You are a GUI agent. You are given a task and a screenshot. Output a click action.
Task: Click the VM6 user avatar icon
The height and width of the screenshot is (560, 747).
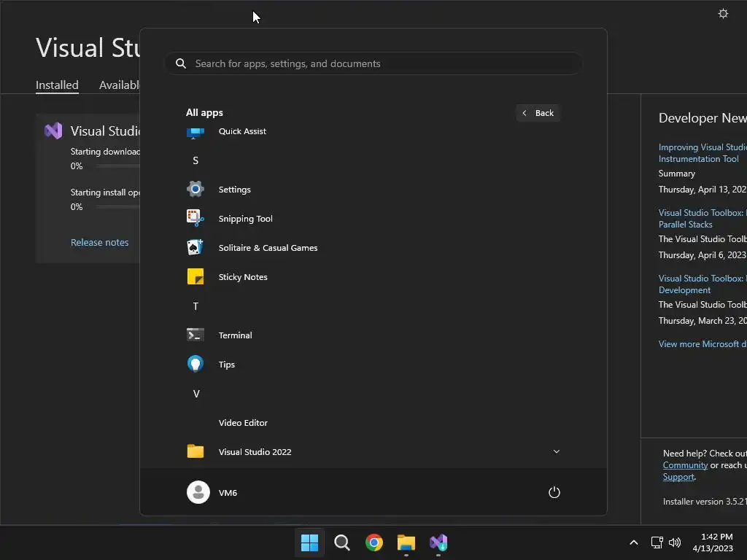[x=198, y=492]
